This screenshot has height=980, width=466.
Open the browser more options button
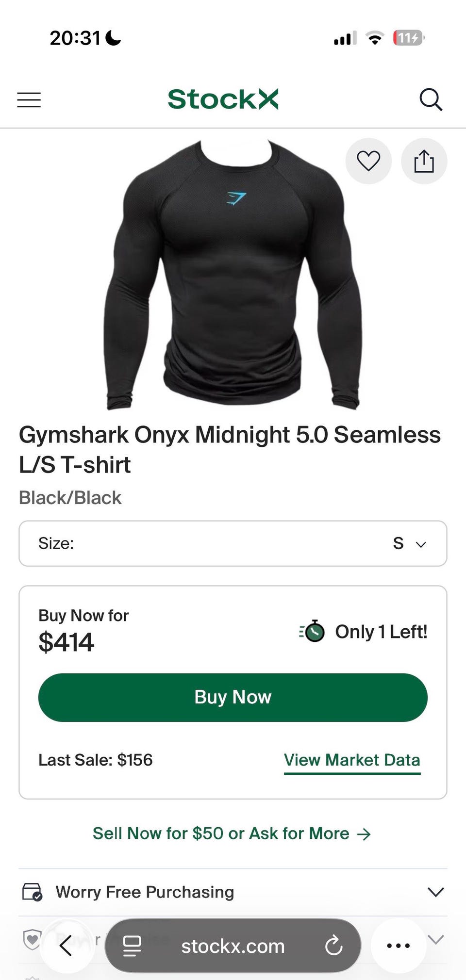[x=399, y=945]
